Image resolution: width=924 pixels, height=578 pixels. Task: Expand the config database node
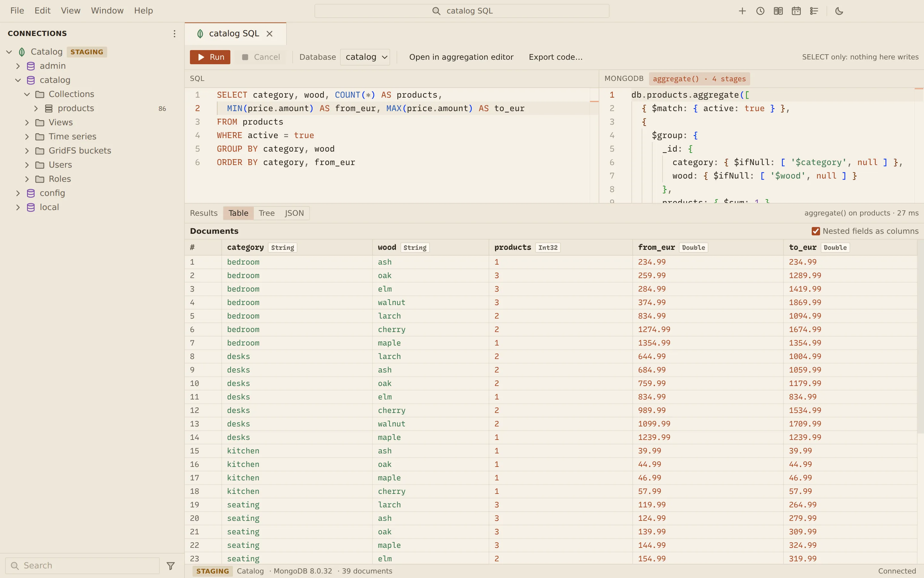coord(18,193)
